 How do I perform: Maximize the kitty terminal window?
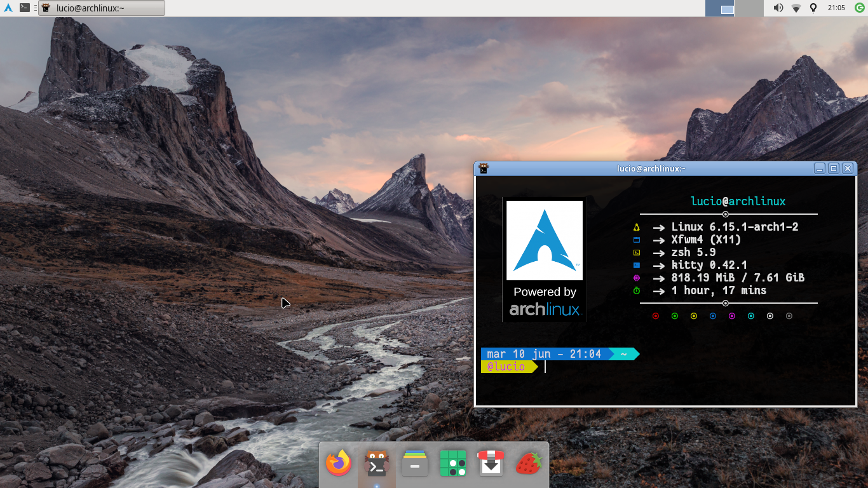point(834,168)
